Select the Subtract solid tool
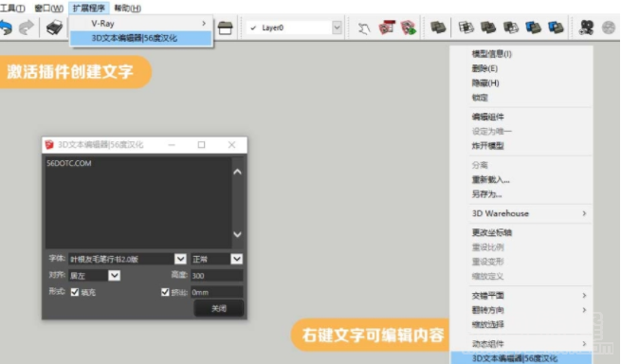Image resolution: width=621 pixels, height=364 pixels. pyautogui.click(x=511, y=27)
